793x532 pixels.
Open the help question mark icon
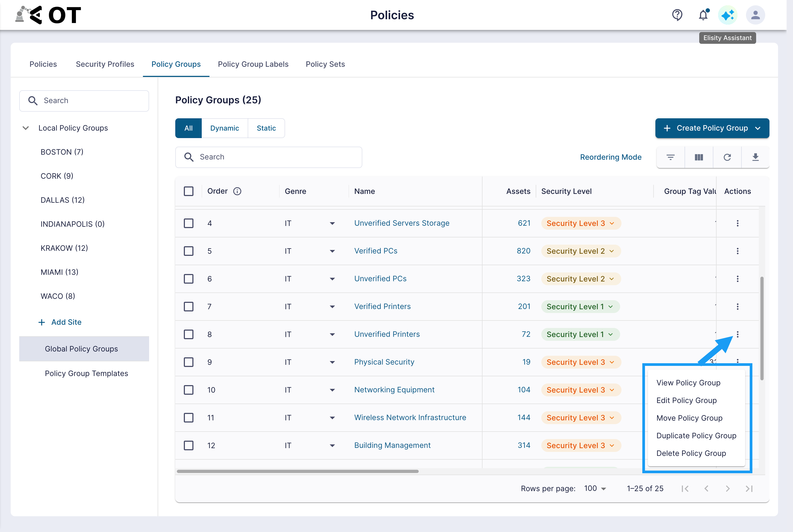(677, 15)
